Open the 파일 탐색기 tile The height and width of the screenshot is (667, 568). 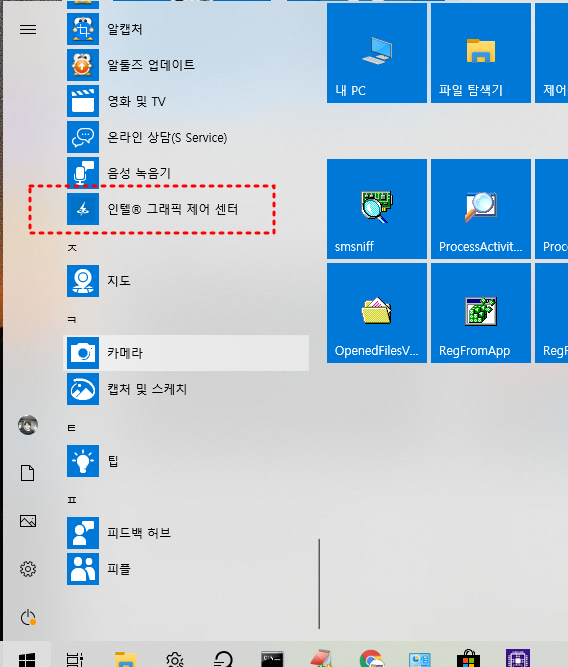(x=481, y=53)
